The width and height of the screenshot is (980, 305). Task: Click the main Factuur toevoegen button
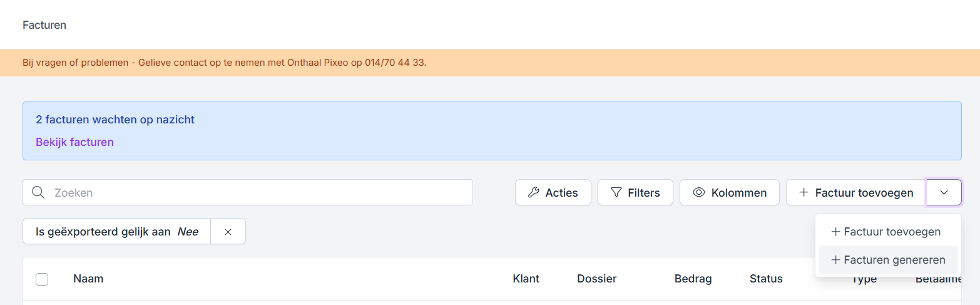[855, 192]
